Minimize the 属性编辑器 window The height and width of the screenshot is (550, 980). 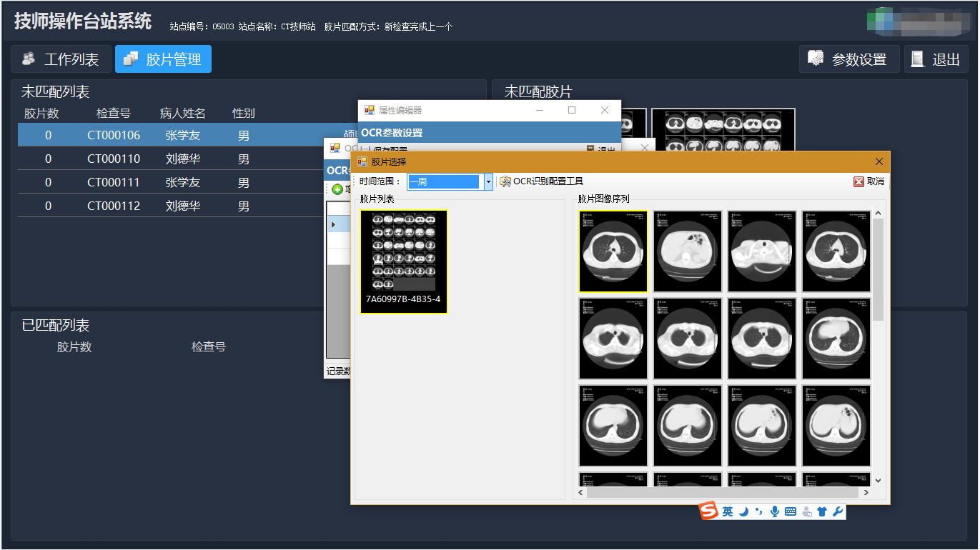[539, 110]
